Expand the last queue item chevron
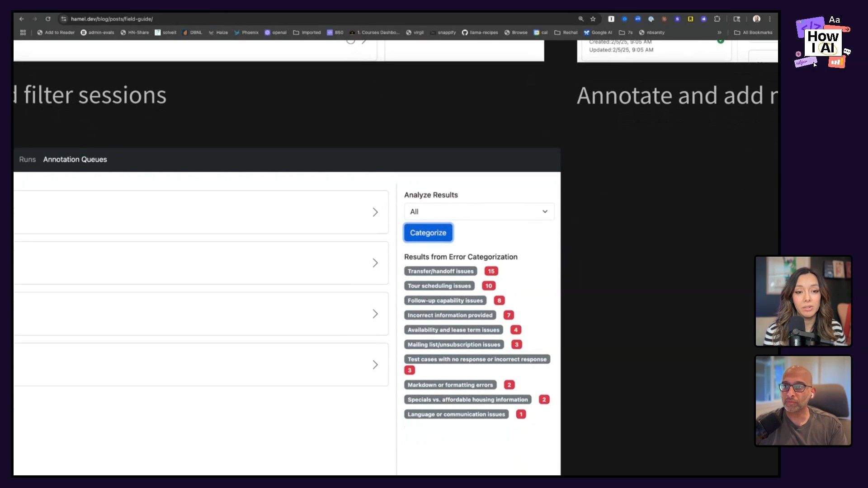 click(x=375, y=365)
